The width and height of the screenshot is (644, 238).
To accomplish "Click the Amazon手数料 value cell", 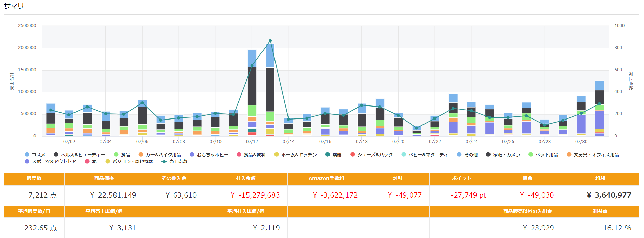I will 326,195.
